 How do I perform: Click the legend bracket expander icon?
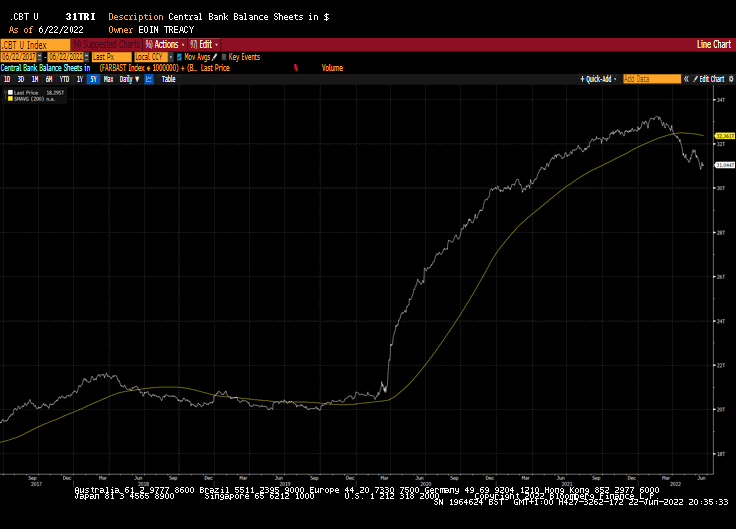5,95
